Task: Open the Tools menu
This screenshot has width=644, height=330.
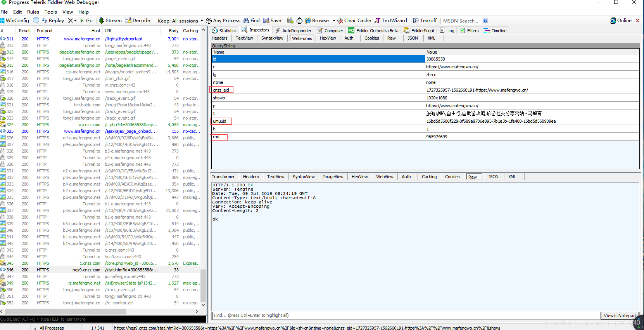Action: tap(51, 12)
